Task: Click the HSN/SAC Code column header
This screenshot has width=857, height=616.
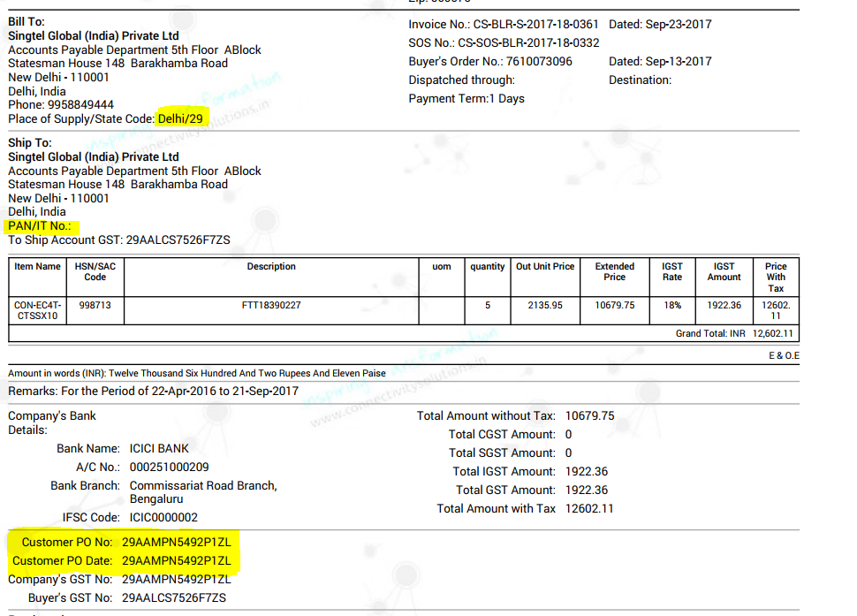Action: (95, 271)
